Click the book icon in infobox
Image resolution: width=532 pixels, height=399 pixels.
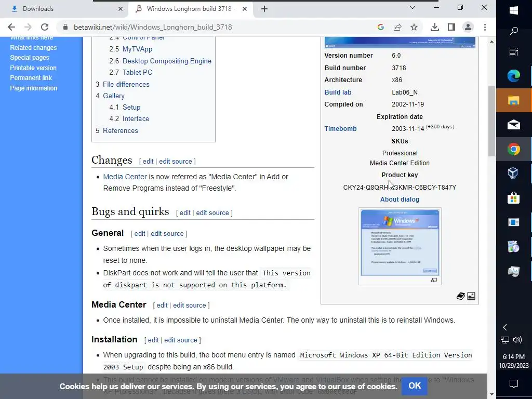460,296
